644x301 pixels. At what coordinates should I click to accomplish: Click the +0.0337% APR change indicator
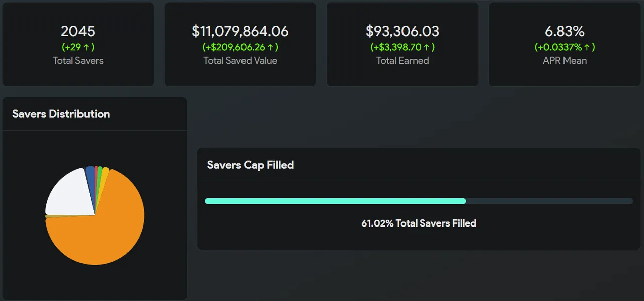[x=565, y=47]
